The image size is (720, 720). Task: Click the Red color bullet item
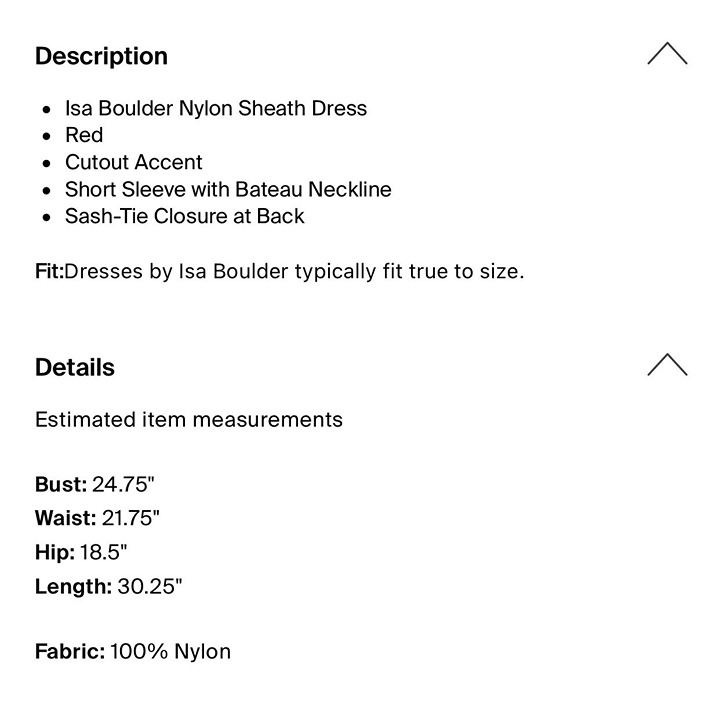84,135
